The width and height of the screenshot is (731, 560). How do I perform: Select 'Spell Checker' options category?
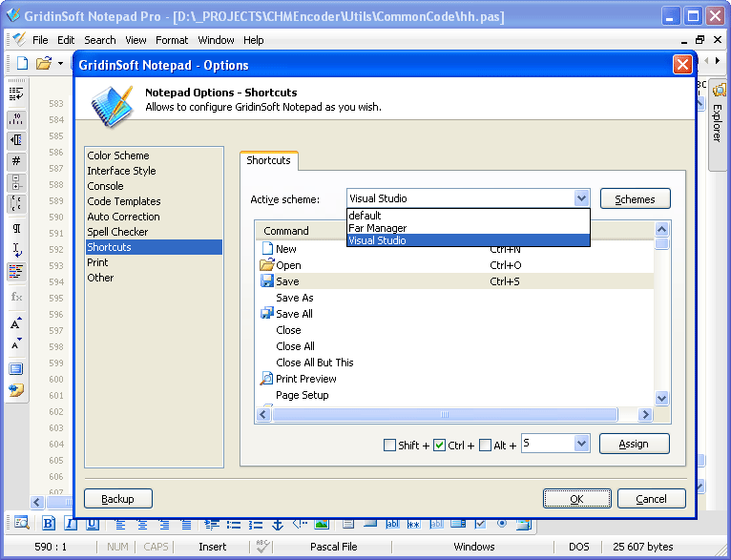tap(154, 232)
